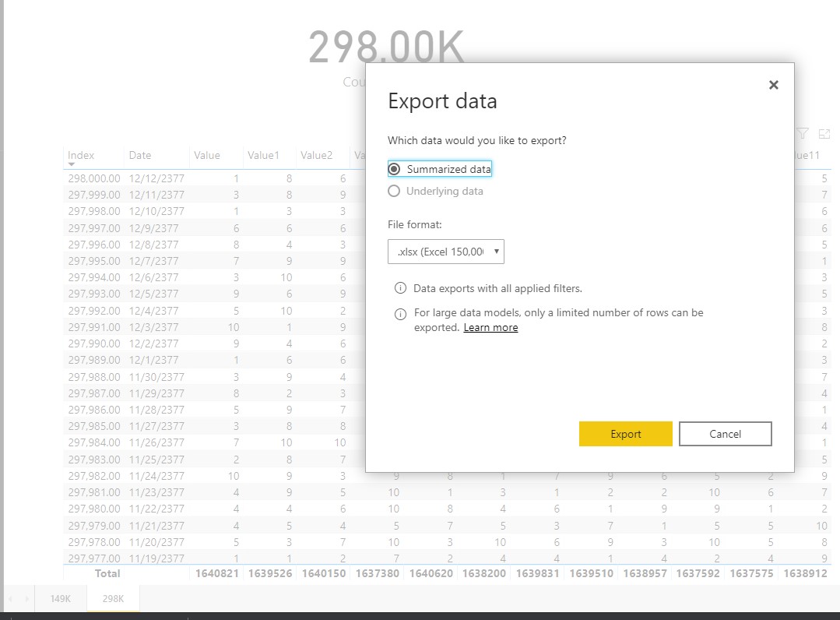Close the Export data dialog
This screenshot has height=620, width=840.
773,85
